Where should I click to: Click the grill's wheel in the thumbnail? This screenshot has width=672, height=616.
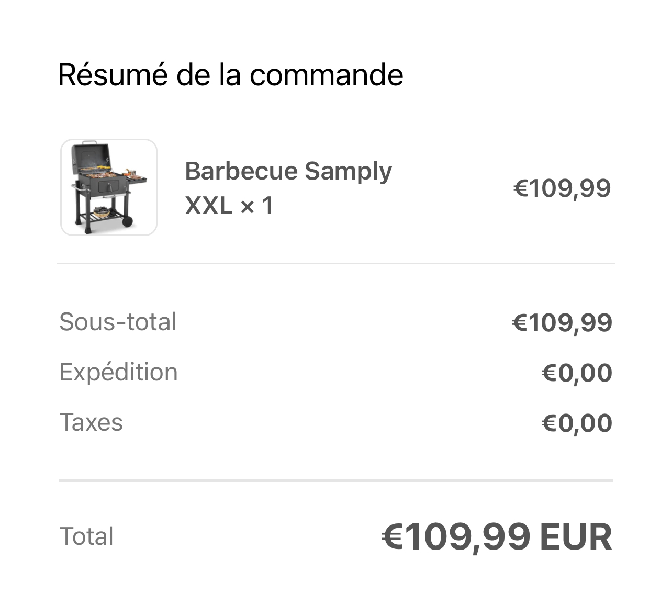coord(127,221)
